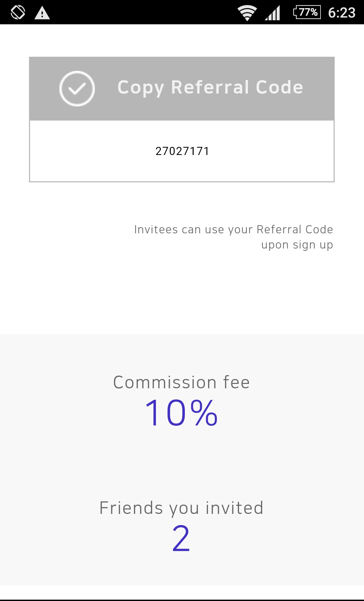This screenshot has height=601, width=364.
Task: Click the checkmark circle icon
Action: point(77,88)
